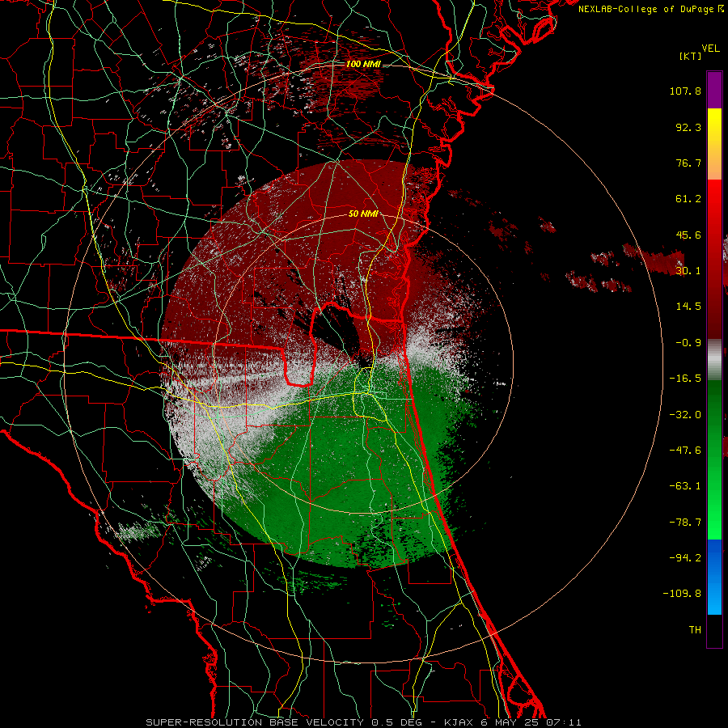Click the -16.5 velocity scale value
This screenshot has height=728, width=728.
click(x=685, y=379)
